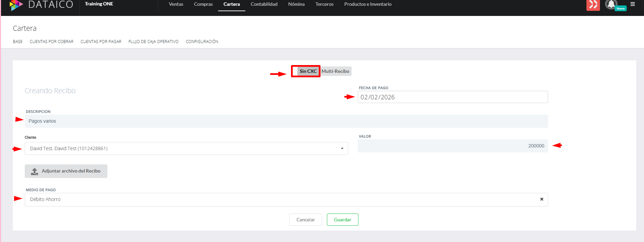Open the Ventas menu
The height and width of the screenshot is (242, 644).
[x=176, y=4]
